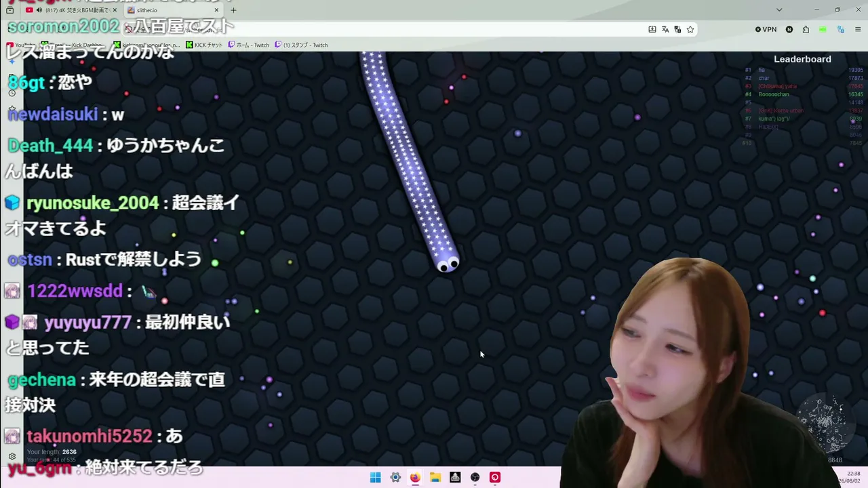Click the second translation icon in address bar

point(677,29)
